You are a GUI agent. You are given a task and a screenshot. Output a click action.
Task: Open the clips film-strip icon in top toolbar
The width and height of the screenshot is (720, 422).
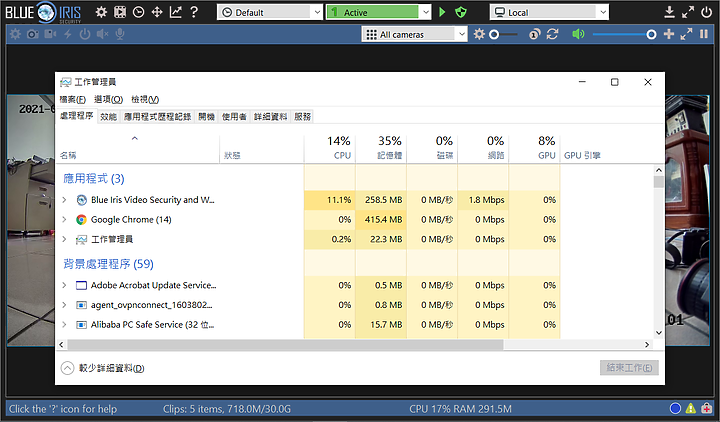pyautogui.click(x=120, y=12)
